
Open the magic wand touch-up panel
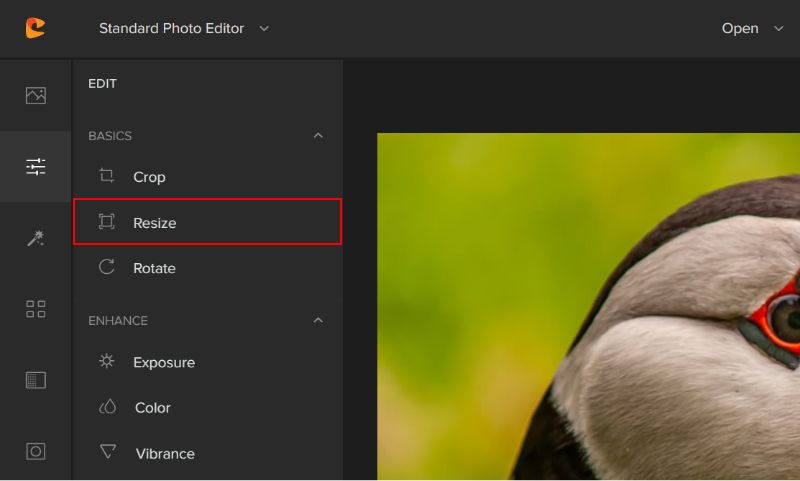[36, 238]
